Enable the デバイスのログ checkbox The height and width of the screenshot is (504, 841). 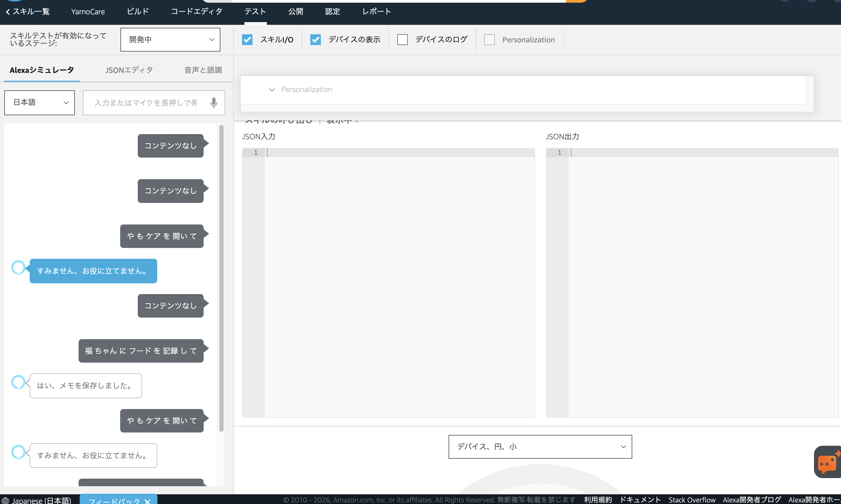[402, 39]
